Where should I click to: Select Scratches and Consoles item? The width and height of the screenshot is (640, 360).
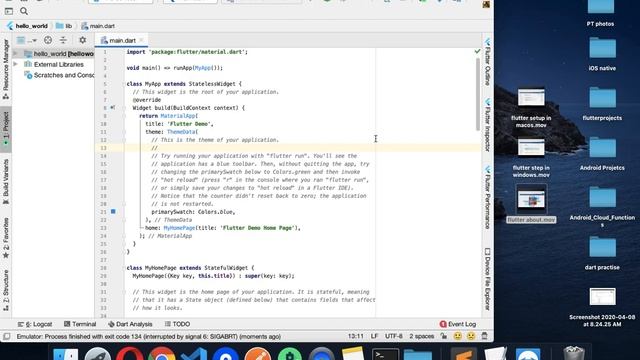pos(59,75)
